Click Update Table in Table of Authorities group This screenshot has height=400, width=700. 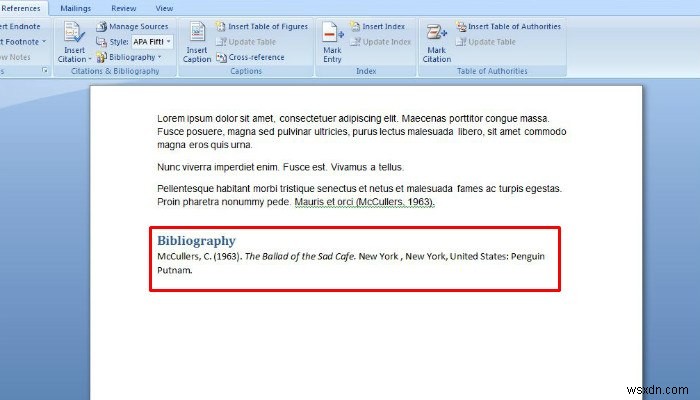pyautogui.click(x=486, y=42)
